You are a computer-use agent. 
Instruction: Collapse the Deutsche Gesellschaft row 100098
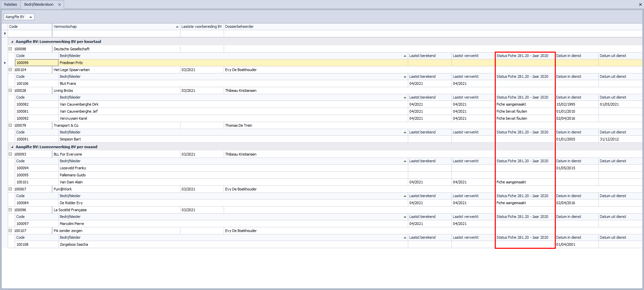[10, 49]
